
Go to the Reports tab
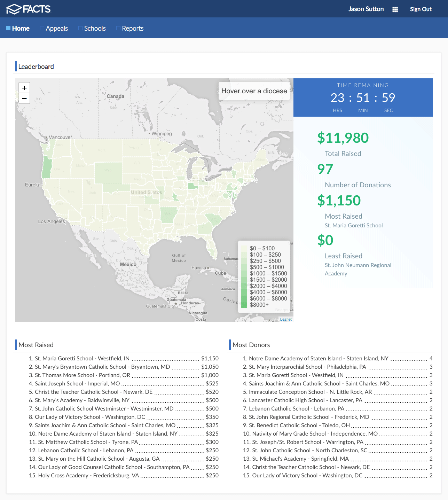pyautogui.click(x=133, y=29)
